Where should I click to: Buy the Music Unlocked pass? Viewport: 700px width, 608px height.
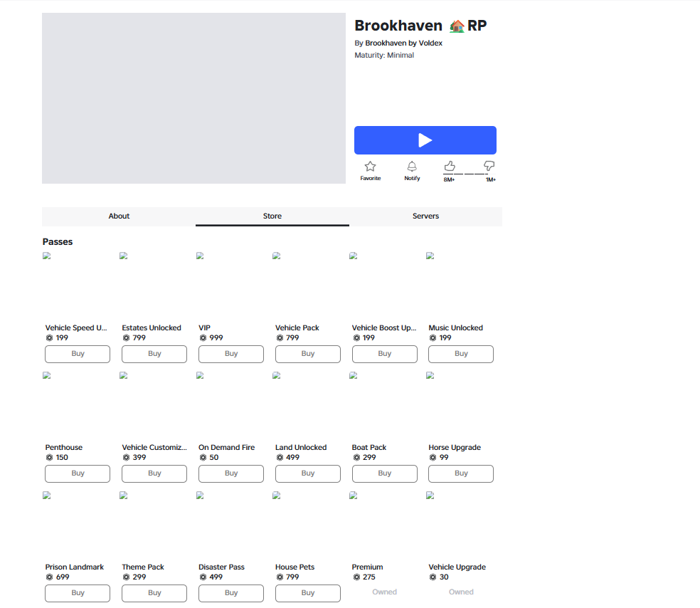pyautogui.click(x=461, y=354)
